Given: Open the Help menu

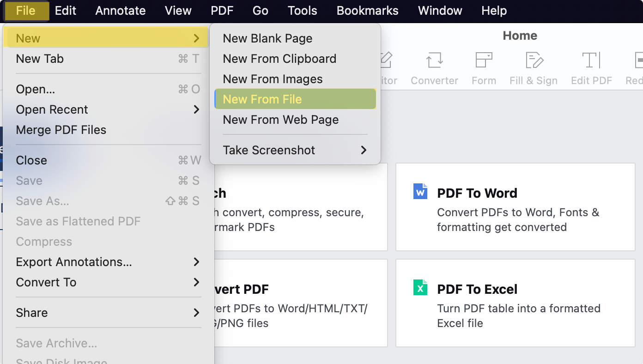Looking at the screenshot, I should coord(494,11).
